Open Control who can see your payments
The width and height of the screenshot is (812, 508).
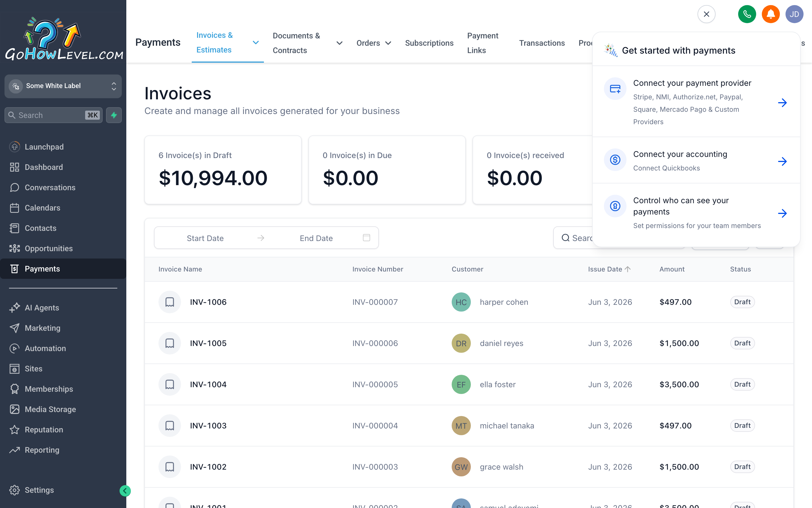pos(696,213)
